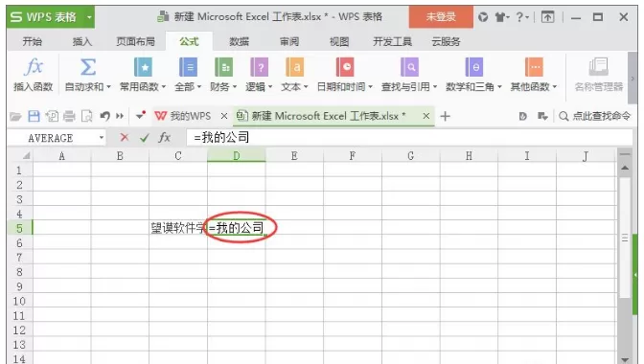Switch to the 页面布局 (Page Layout) tab

[x=135, y=41]
